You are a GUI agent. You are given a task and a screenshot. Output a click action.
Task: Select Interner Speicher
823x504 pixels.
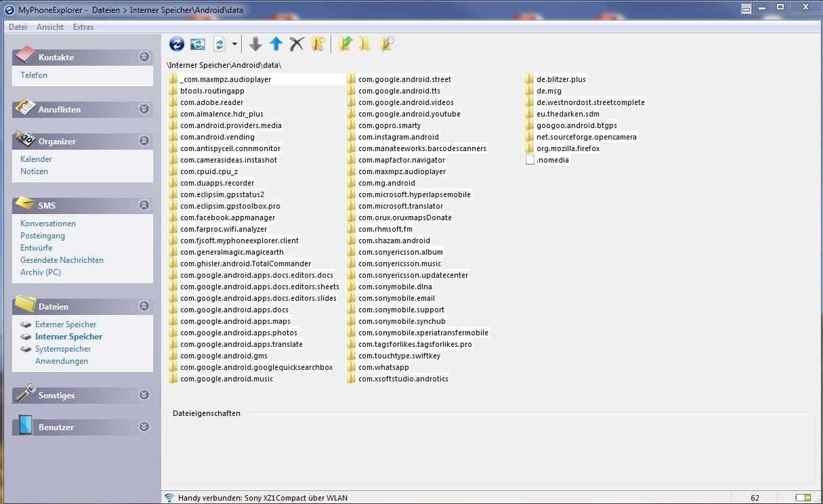(x=68, y=337)
